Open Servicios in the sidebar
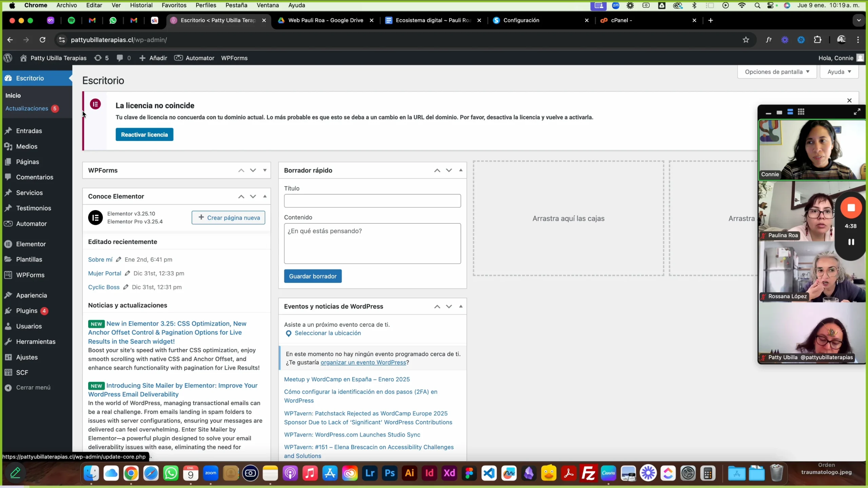868x488 pixels. 29,192
